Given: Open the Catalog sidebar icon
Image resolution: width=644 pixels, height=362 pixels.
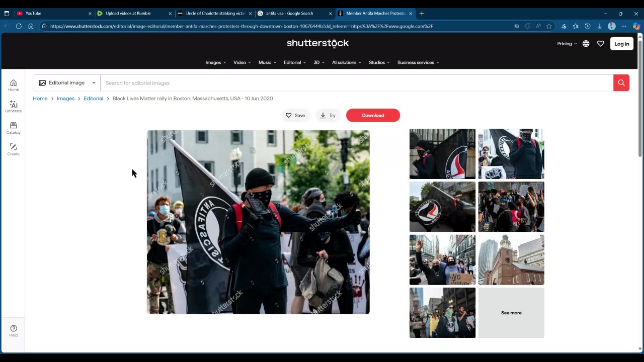Looking at the screenshot, I should click(13, 128).
